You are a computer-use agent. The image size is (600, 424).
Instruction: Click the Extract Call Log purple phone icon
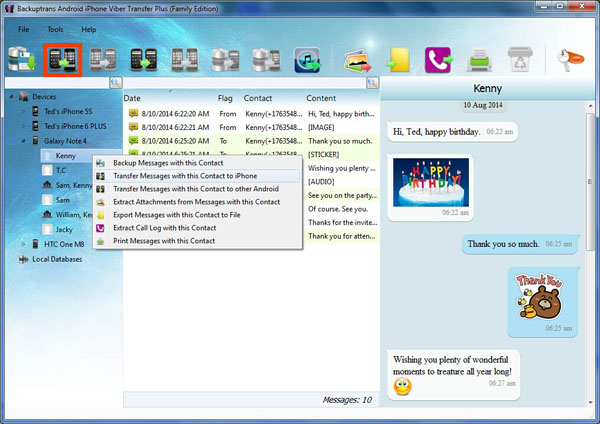[438, 60]
